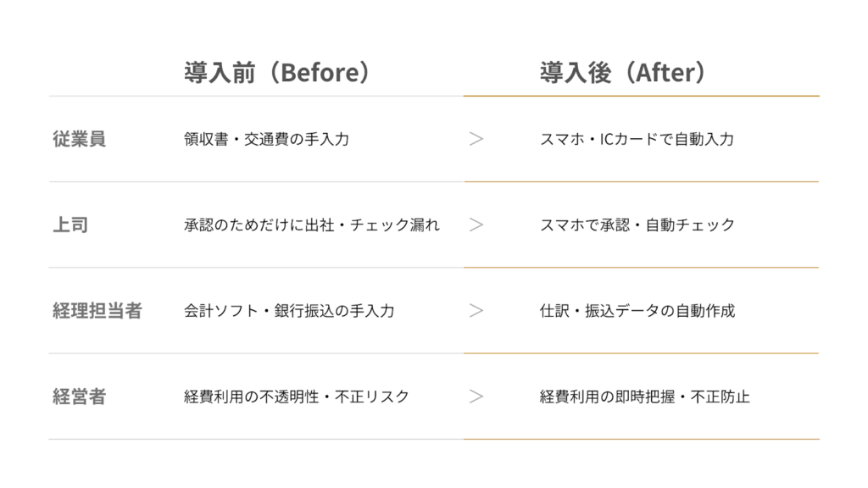Select text 領収書・交通費の手入力
This screenshot has height=488, width=868.
pyautogui.click(x=266, y=139)
